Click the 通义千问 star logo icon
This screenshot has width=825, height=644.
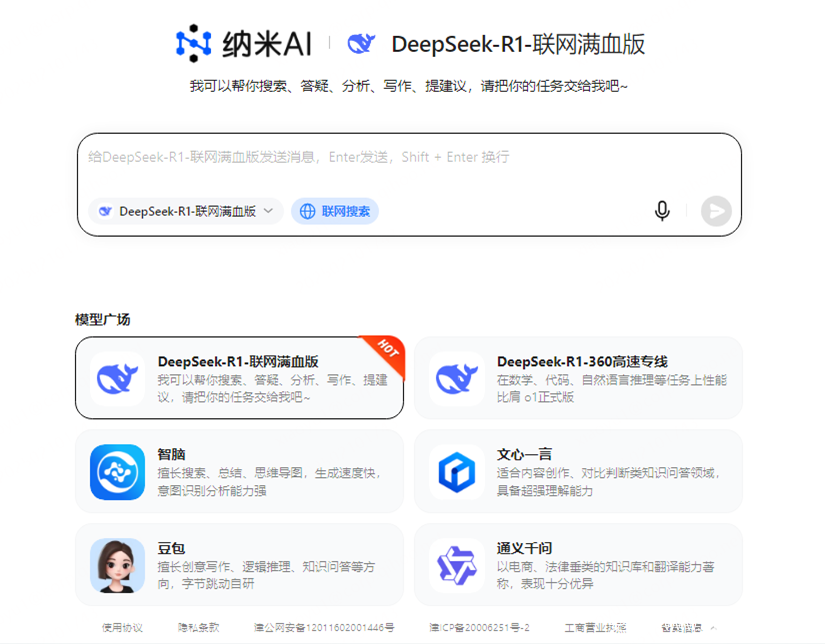click(x=456, y=566)
